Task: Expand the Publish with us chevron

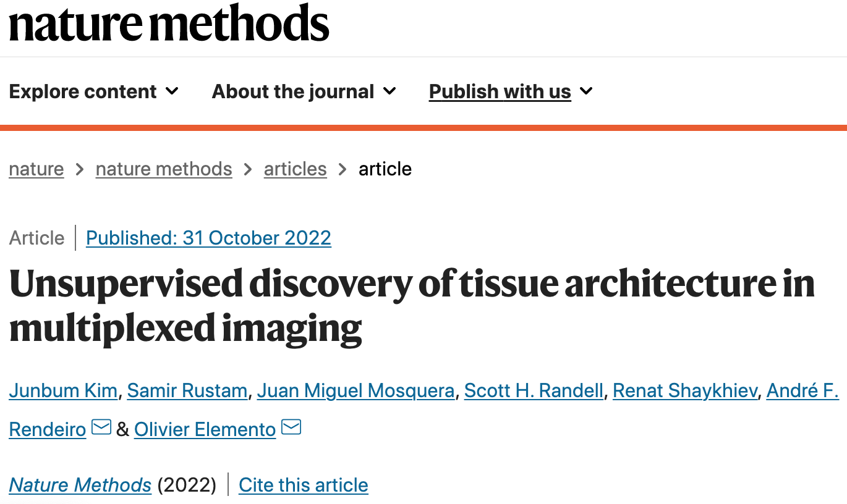Action: 586,91
